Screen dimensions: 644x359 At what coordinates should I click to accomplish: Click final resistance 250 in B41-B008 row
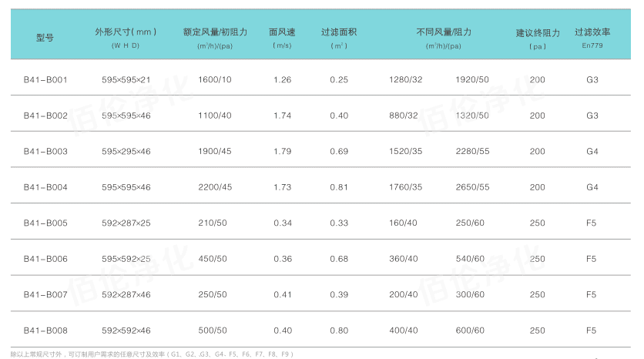[x=537, y=330]
